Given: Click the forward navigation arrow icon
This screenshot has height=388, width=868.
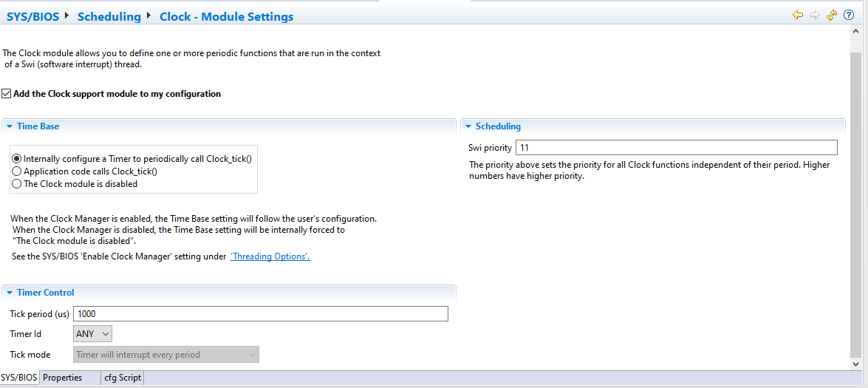Looking at the screenshot, I should click(815, 15).
